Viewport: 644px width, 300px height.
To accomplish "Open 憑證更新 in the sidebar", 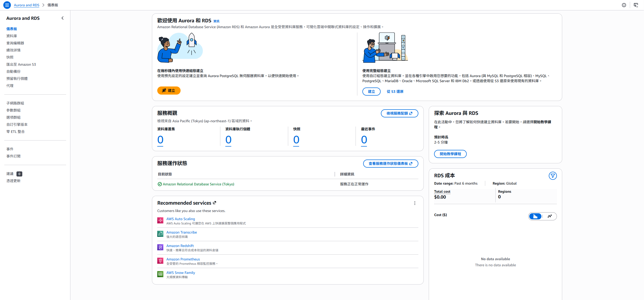I will [x=13, y=181].
